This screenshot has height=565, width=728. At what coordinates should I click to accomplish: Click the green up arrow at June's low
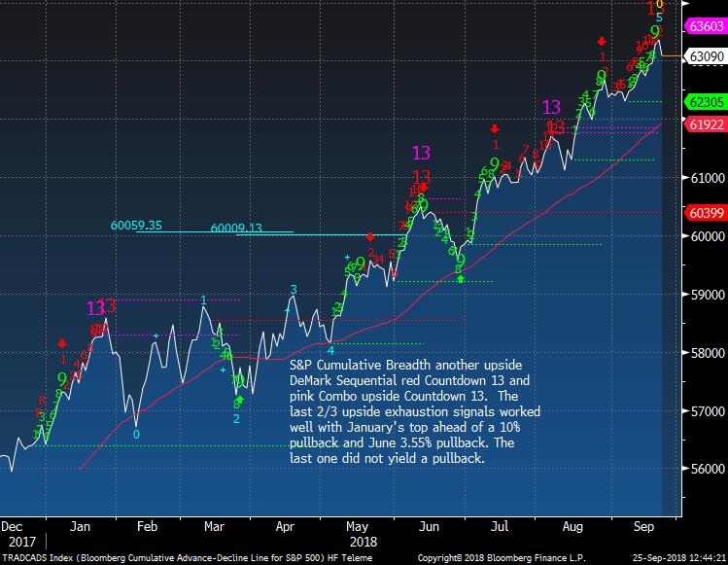click(x=460, y=279)
